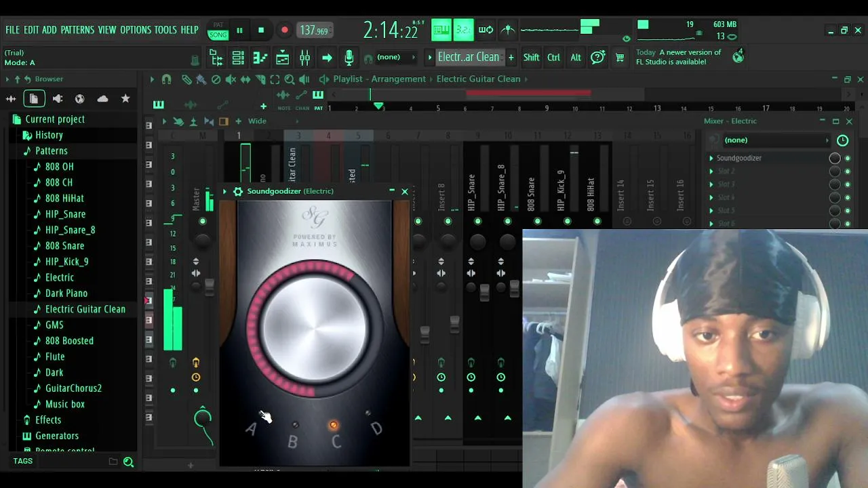Screen dimensions: 868x488
Task: Toggle the Soundgoodizer effect slot enable LED
Action: 848,158
